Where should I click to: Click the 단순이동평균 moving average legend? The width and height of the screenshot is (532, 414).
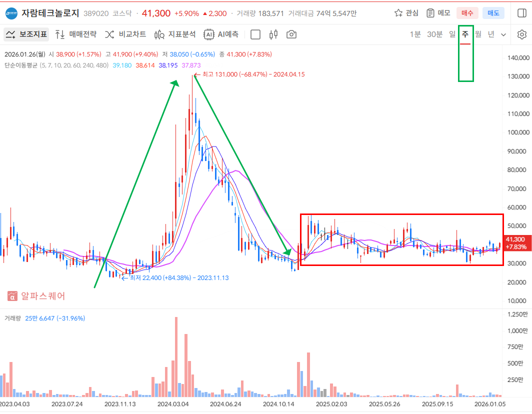click(21, 65)
